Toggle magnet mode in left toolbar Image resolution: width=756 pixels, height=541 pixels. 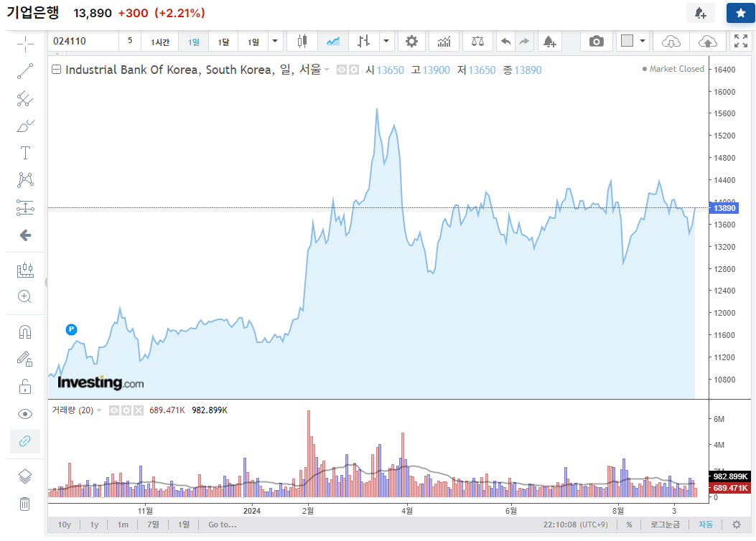pyautogui.click(x=25, y=332)
